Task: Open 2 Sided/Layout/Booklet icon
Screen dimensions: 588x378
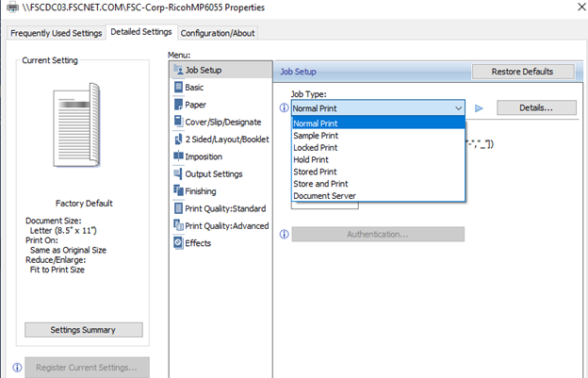Action: [x=178, y=139]
